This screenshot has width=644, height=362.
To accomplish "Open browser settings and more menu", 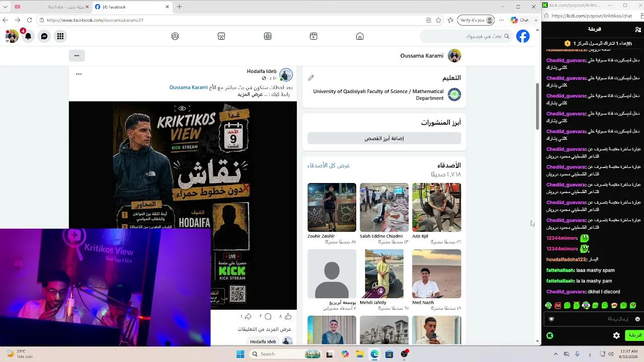I will coord(501,20).
